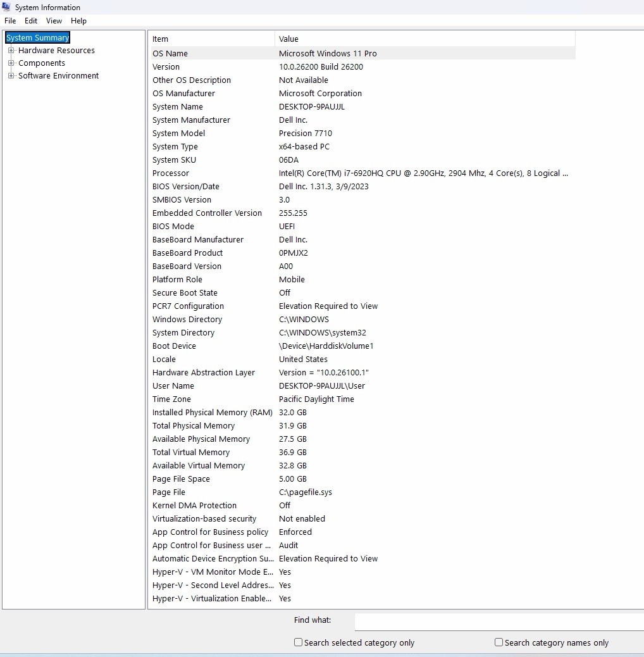Image resolution: width=644 pixels, height=657 pixels.
Task: Click into the Find what field
Action: coord(499,622)
